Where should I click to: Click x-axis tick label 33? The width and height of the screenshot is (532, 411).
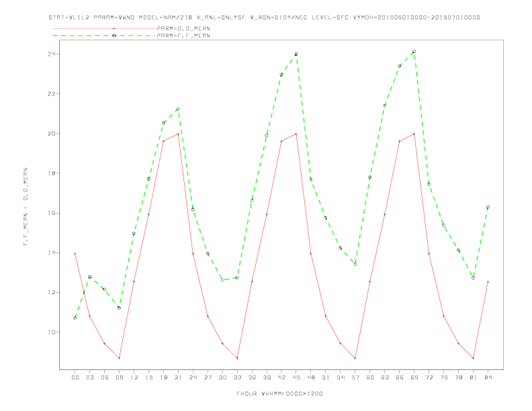point(237,377)
